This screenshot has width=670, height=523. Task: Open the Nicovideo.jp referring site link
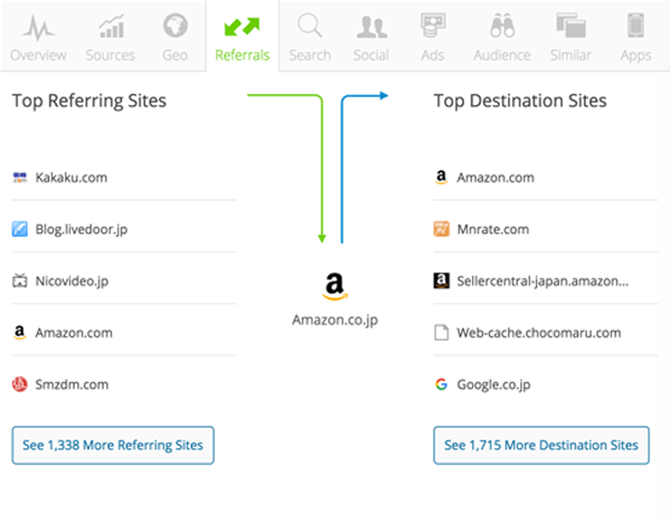point(71,281)
